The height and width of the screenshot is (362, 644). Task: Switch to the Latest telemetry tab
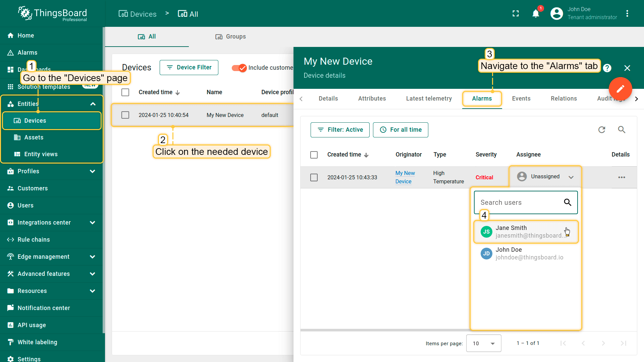(429, 99)
